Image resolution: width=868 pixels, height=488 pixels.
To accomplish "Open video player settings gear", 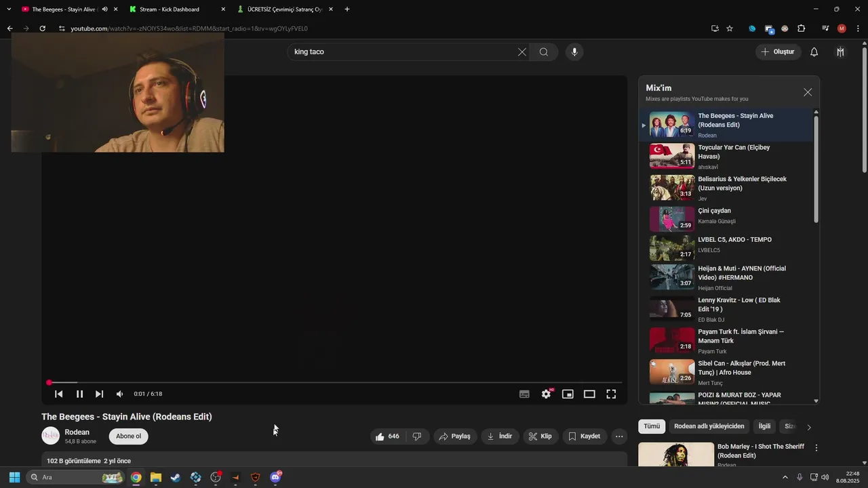I will click(x=546, y=394).
